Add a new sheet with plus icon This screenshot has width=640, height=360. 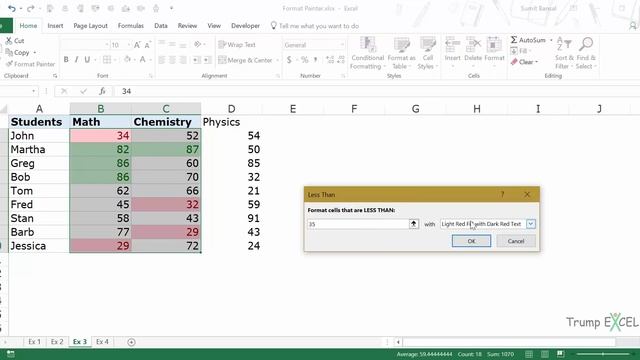click(x=131, y=342)
